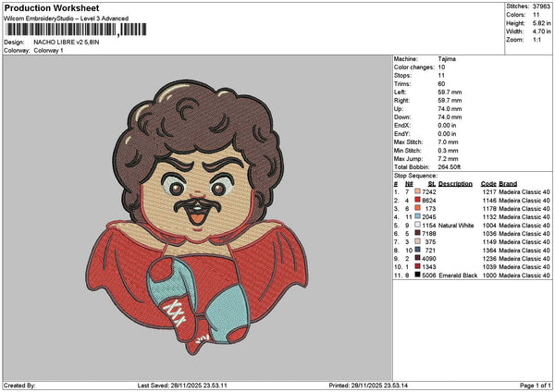This screenshot has height=392, width=555.
Task: Click the dark brown swatch beside 7188
Action: coord(418,234)
